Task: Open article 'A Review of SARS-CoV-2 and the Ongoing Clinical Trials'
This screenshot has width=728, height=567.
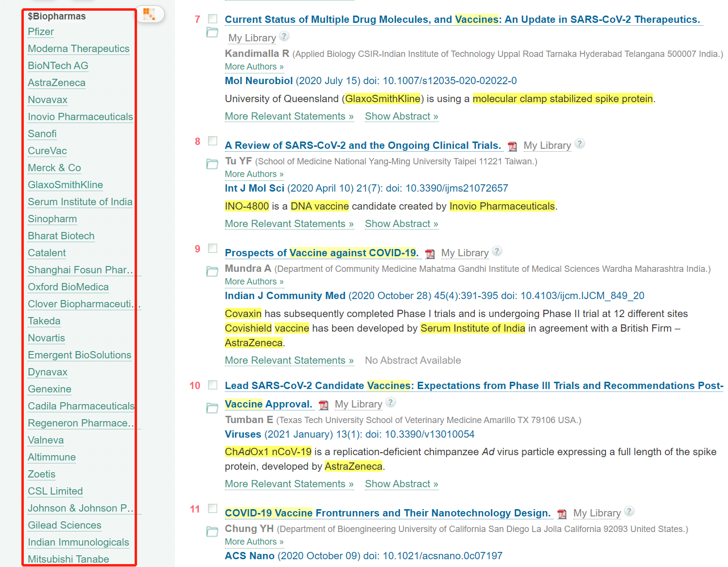Action: (x=363, y=145)
